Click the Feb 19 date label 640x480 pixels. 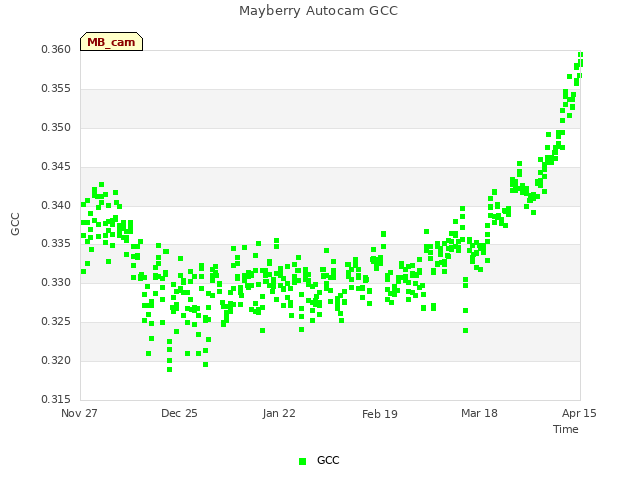coord(380,414)
